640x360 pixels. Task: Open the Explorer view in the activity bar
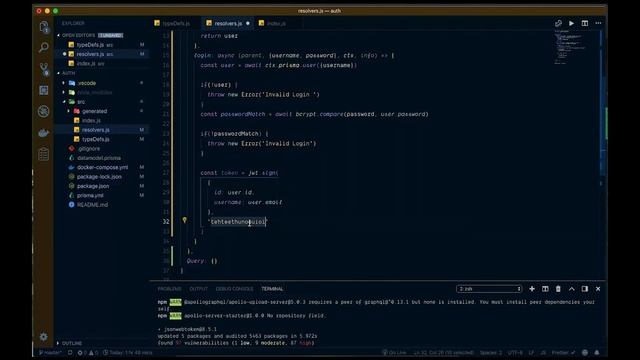click(x=44, y=27)
